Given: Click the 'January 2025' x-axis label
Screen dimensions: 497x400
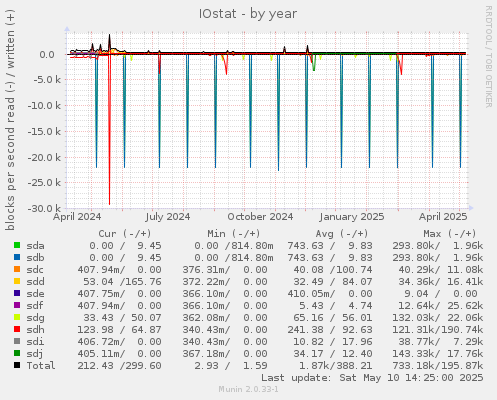Looking at the screenshot, I should point(352,217).
